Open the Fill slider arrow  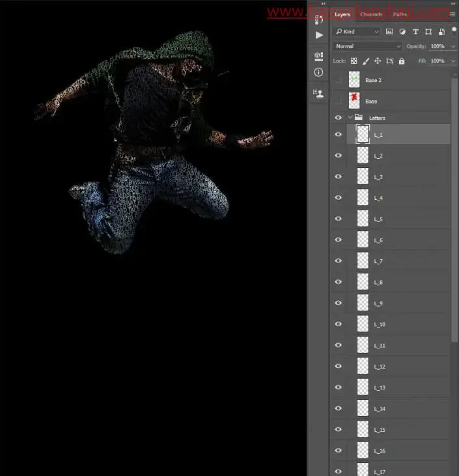point(453,61)
